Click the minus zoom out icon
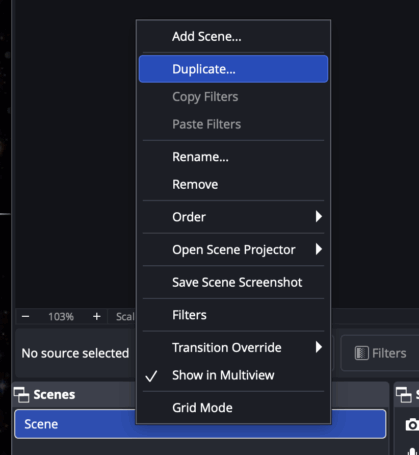Screen dimensions: 419x455 click(x=26, y=316)
